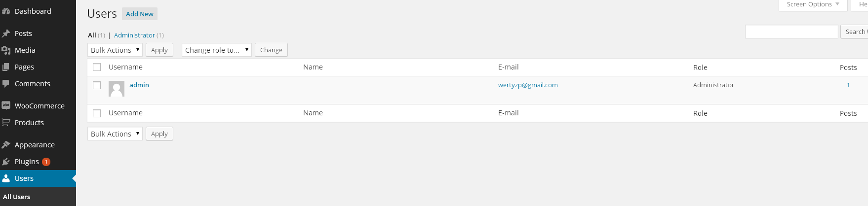Toggle the footer select-all checkbox
This screenshot has width=868, height=206.
pos(97,113)
